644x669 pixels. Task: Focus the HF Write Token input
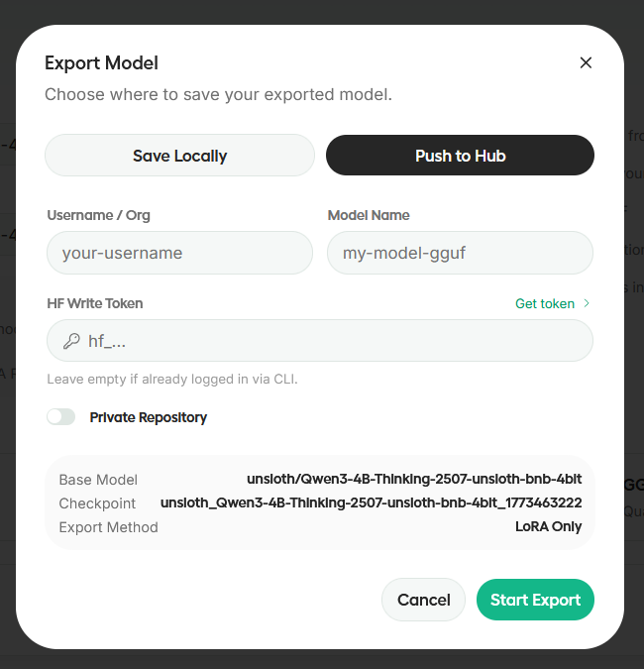pyautogui.click(x=332, y=341)
